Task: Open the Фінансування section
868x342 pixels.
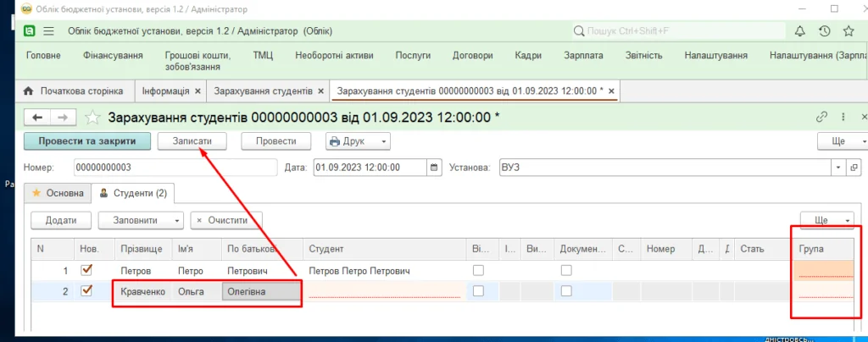Action: coord(113,55)
